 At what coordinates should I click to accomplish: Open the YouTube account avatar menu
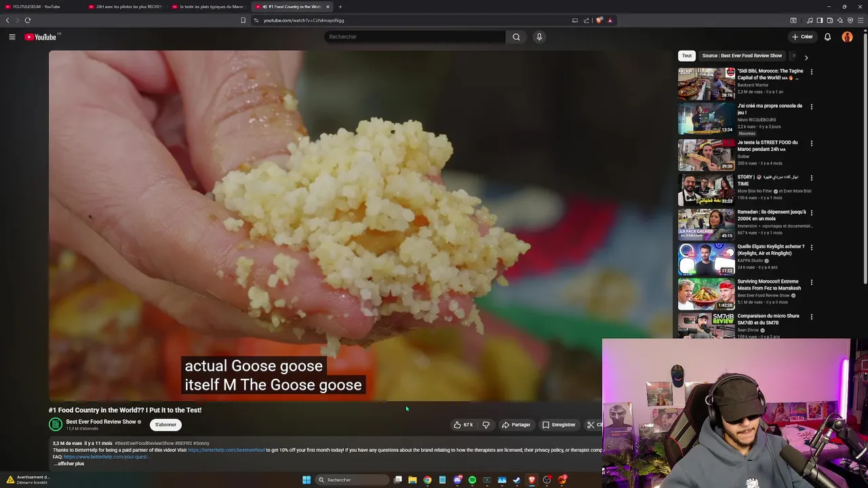point(847,37)
